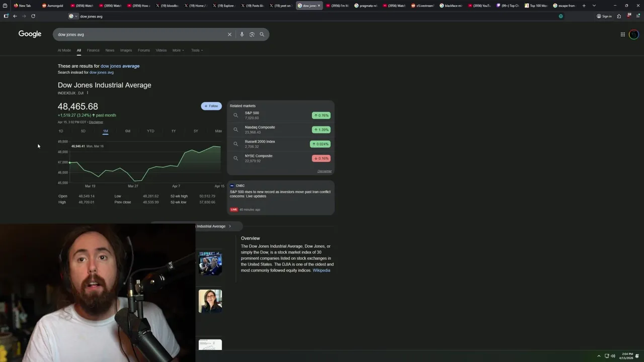Viewport: 644px width, 362px height.
Task: Follow the Dow Jones index
Action: point(211,106)
